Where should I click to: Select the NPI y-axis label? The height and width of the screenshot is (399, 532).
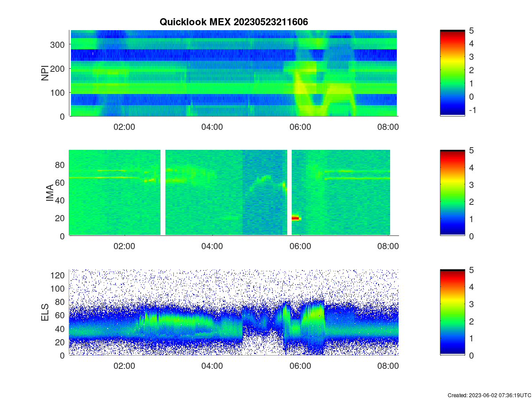click(x=45, y=73)
